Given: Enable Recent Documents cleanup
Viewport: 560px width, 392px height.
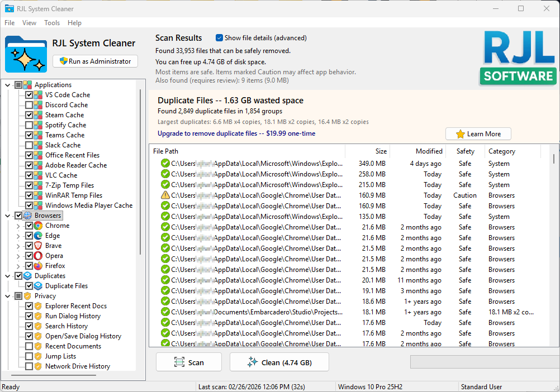Looking at the screenshot, I should tap(30, 346).
